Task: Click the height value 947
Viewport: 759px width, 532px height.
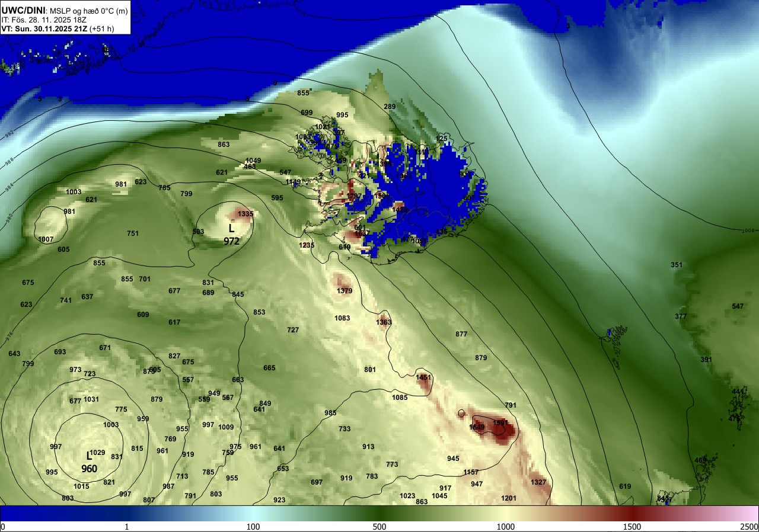Action: pyautogui.click(x=477, y=484)
